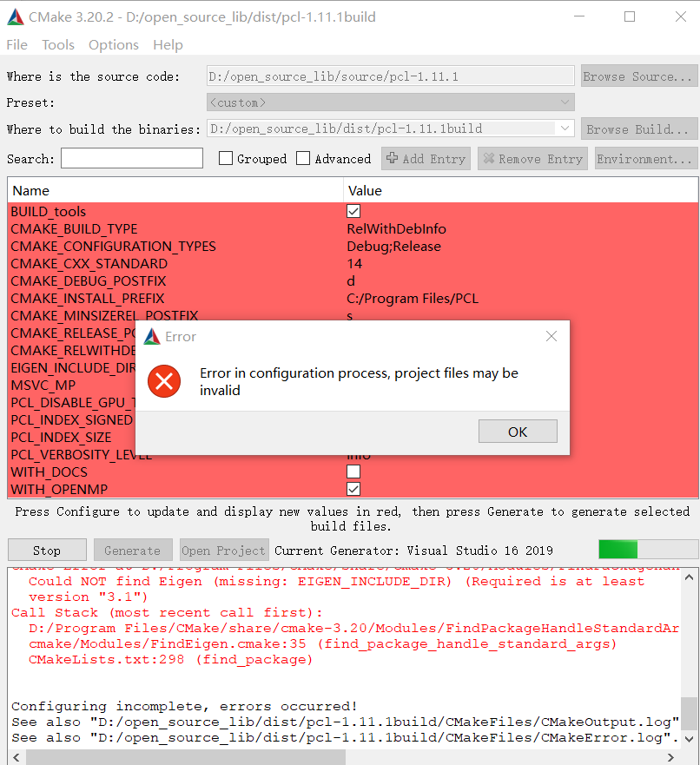Enable the Advanced checkbox

click(x=301, y=158)
